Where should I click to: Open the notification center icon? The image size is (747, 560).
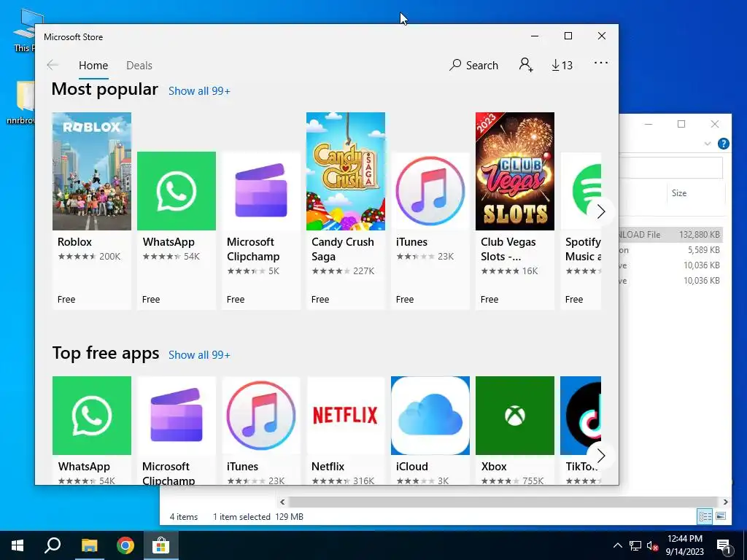pyautogui.click(x=724, y=547)
